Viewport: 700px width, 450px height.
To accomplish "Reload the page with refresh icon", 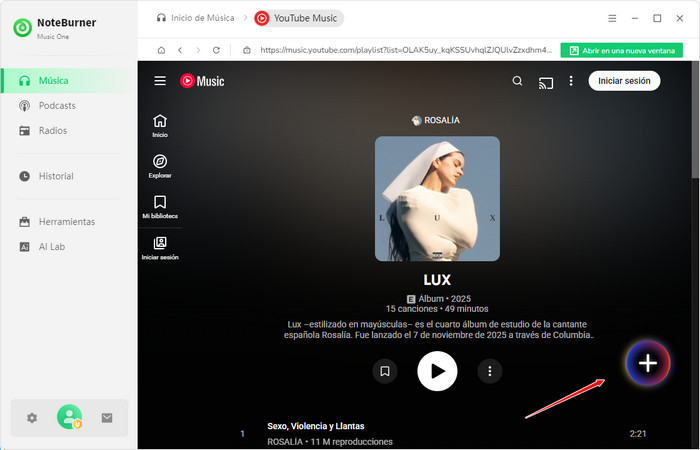I will click(x=217, y=50).
